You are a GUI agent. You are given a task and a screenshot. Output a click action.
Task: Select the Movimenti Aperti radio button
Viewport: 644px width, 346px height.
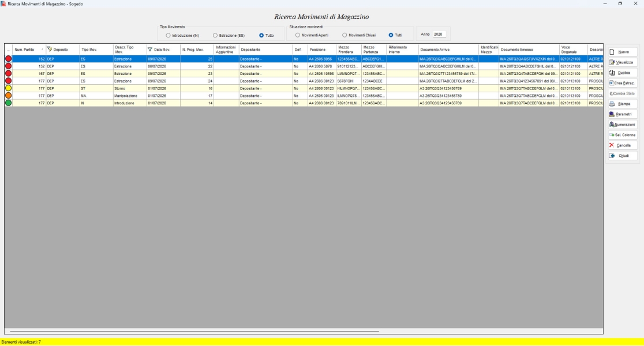298,35
